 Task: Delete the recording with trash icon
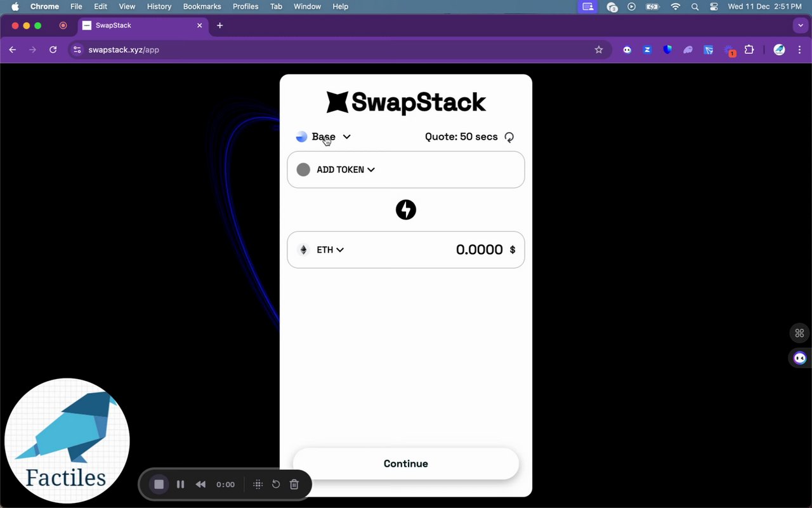(294, 485)
